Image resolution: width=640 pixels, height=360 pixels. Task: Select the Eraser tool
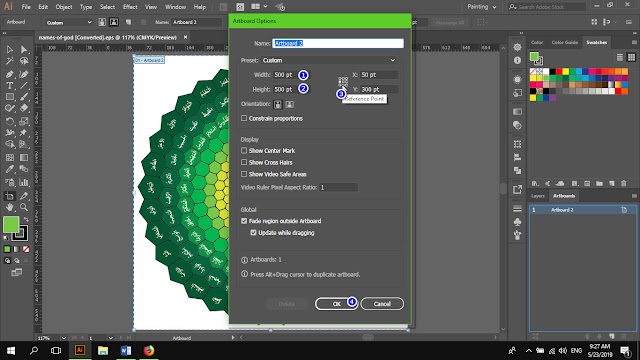[x=24, y=108]
